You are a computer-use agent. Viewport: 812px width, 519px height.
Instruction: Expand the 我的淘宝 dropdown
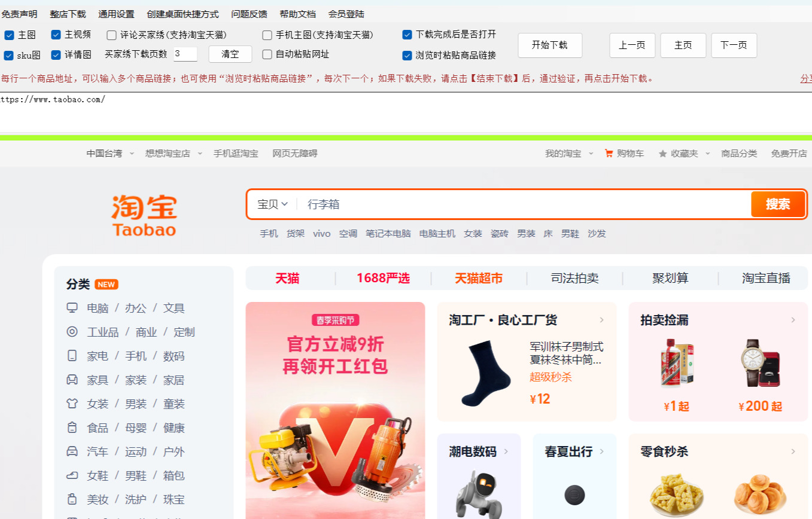click(569, 154)
